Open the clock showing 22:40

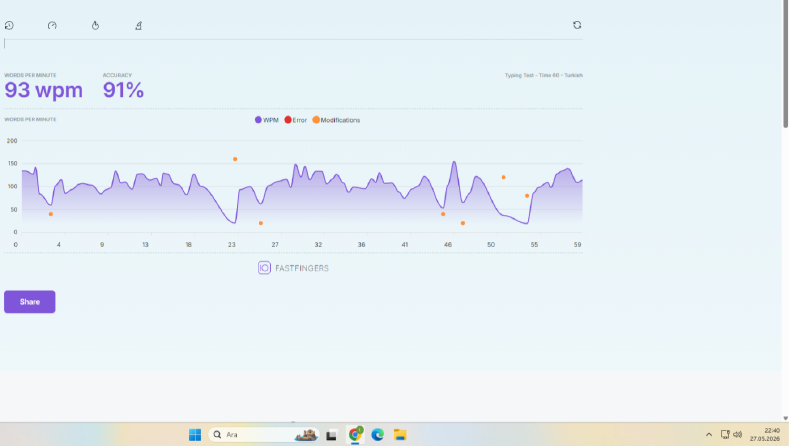point(765,435)
